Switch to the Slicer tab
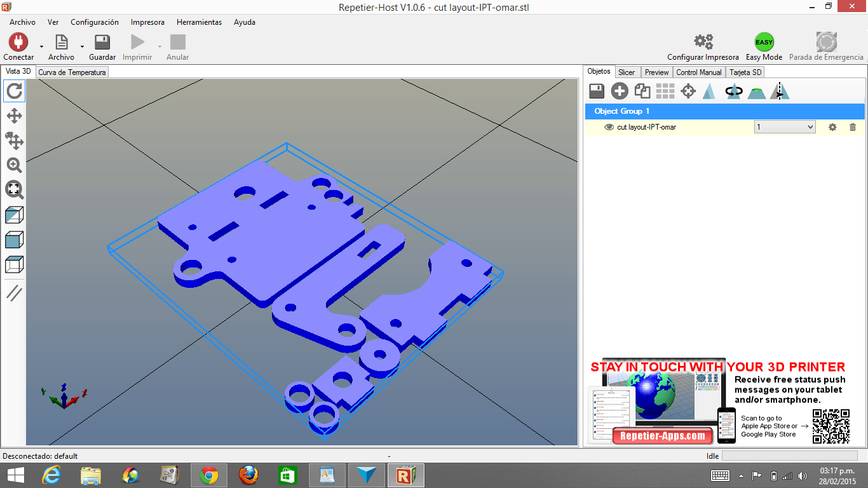The height and width of the screenshot is (488, 868). [x=627, y=72]
